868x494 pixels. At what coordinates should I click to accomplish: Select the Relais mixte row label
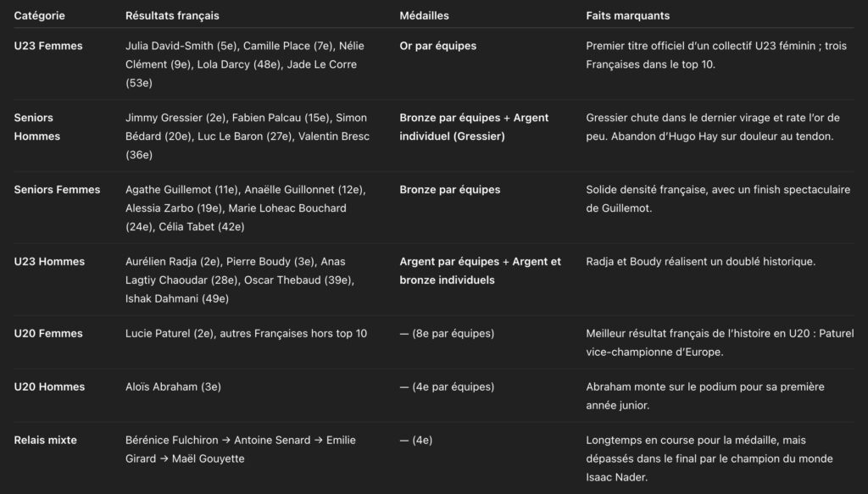click(x=45, y=441)
